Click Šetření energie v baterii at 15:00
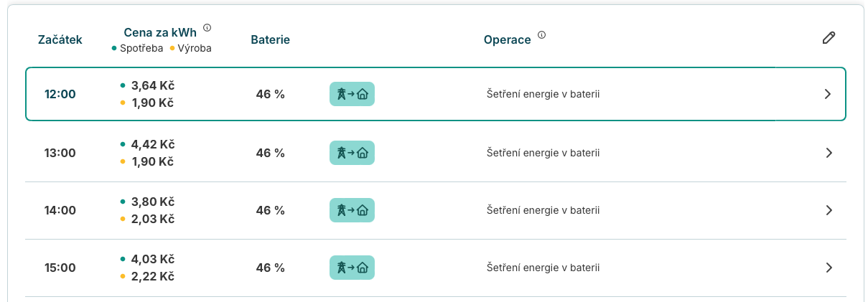 click(543, 268)
